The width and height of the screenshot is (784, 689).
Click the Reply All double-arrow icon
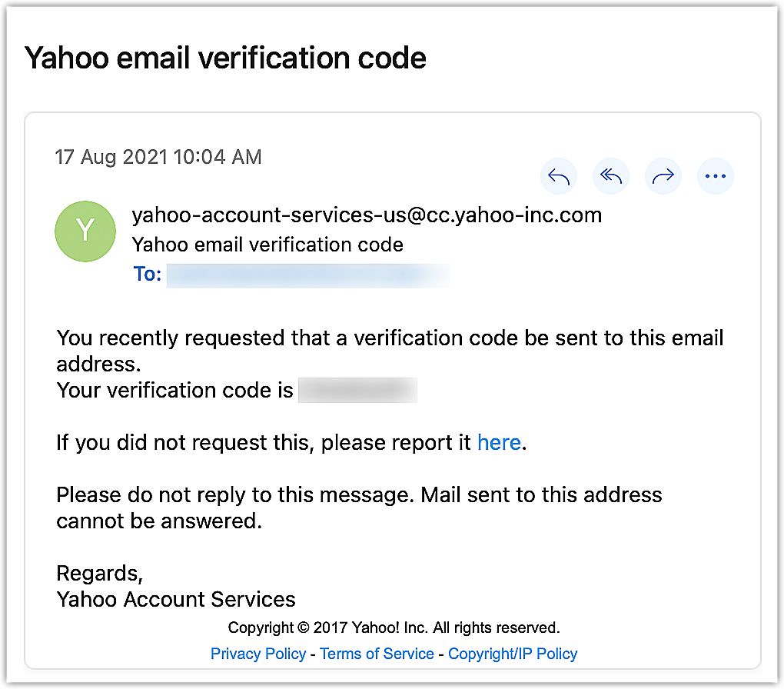click(x=611, y=178)
